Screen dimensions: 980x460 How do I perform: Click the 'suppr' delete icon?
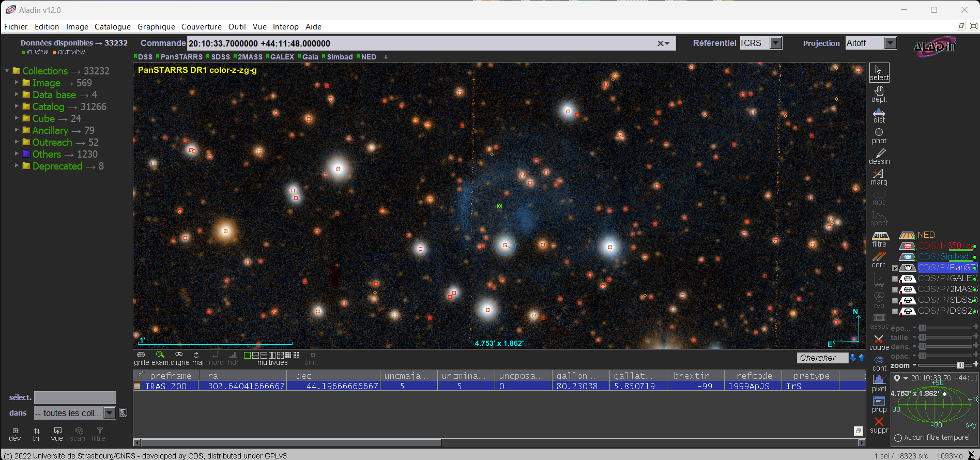tap(879, 424)
